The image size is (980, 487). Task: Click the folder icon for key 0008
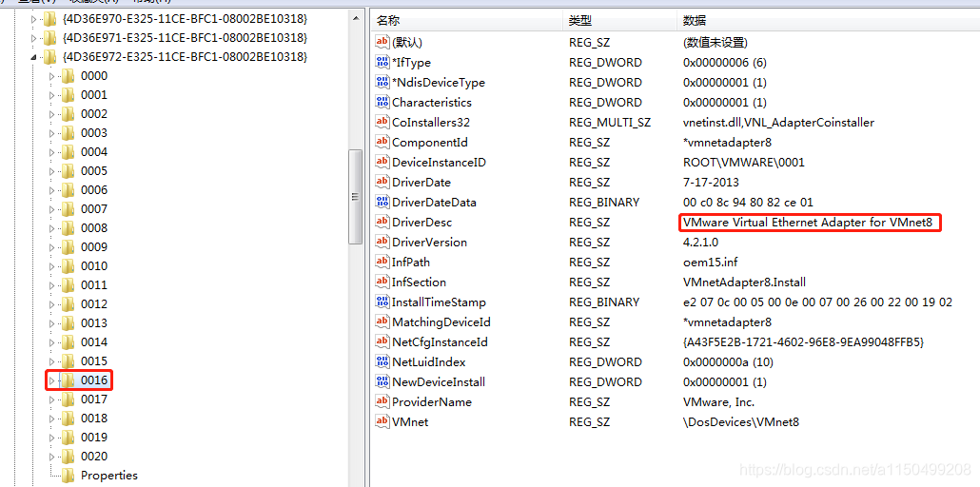[68, 228]
